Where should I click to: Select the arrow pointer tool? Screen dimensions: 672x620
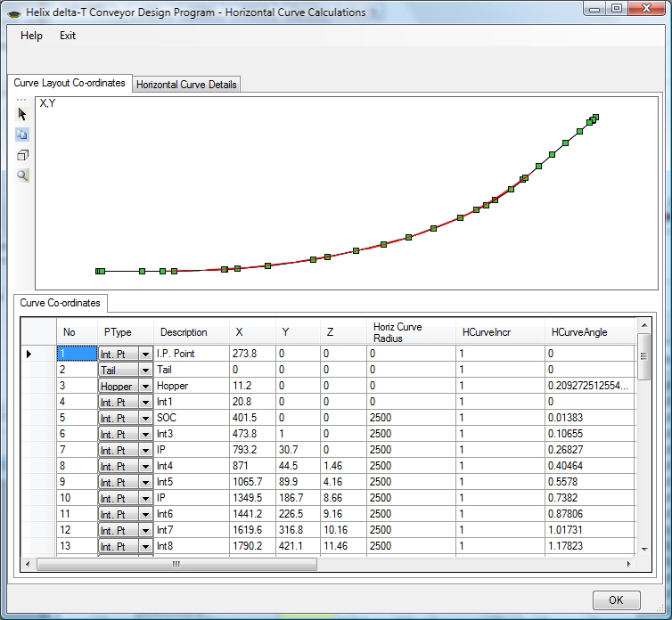(x=22, y=114)
